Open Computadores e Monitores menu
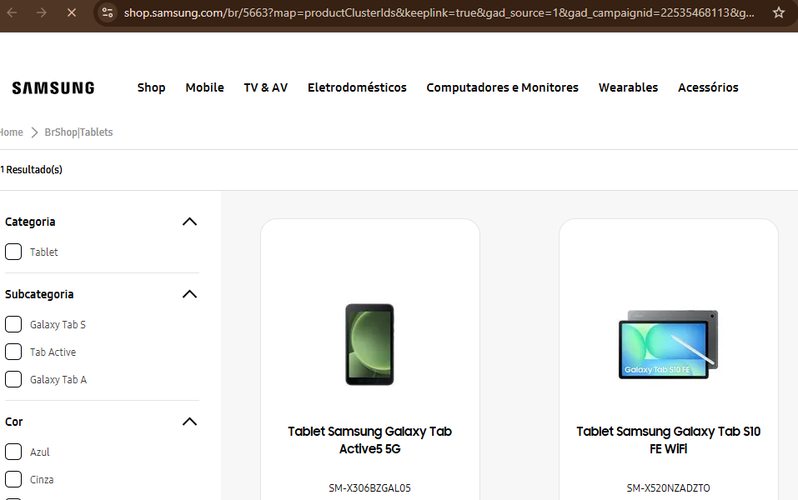 [502, 88]
